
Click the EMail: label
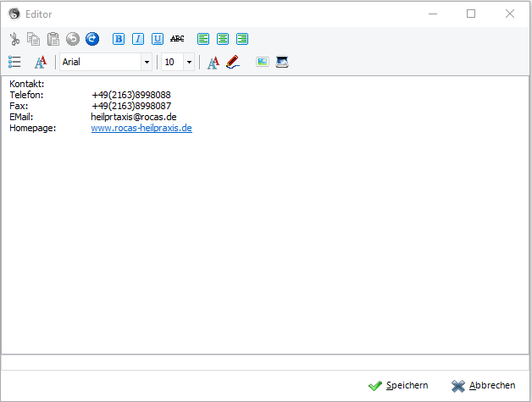pos(21,117)
